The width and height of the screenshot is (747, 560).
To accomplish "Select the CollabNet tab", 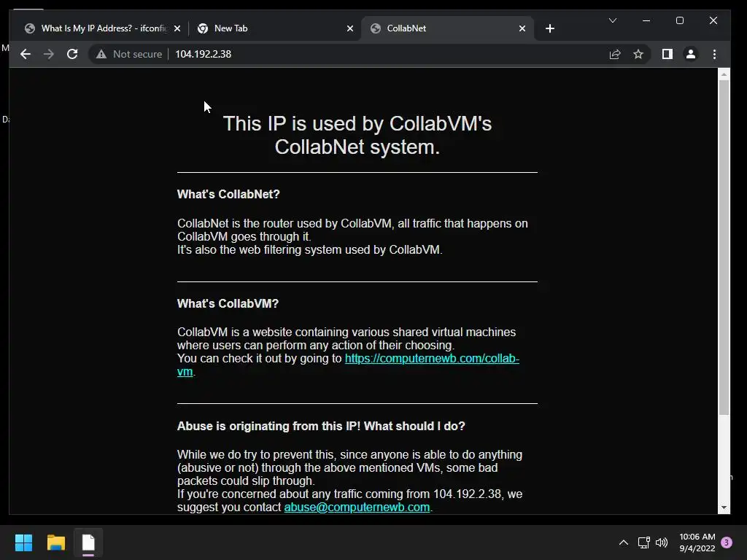I will coord(448,28).
